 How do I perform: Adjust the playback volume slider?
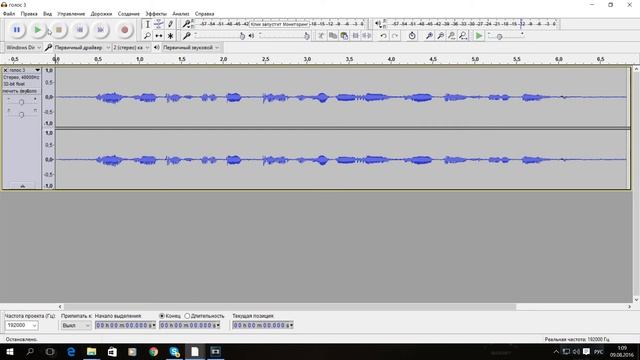click(x=284, y=36)
